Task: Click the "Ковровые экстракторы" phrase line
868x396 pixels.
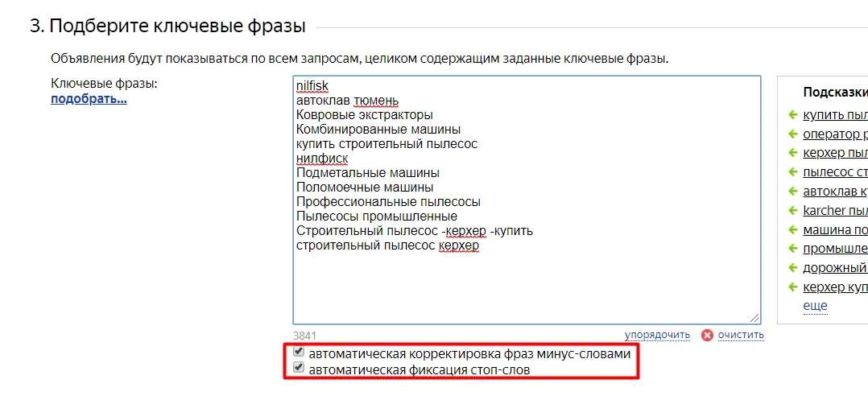Action: pyautogui.click(x=364, y=115)
